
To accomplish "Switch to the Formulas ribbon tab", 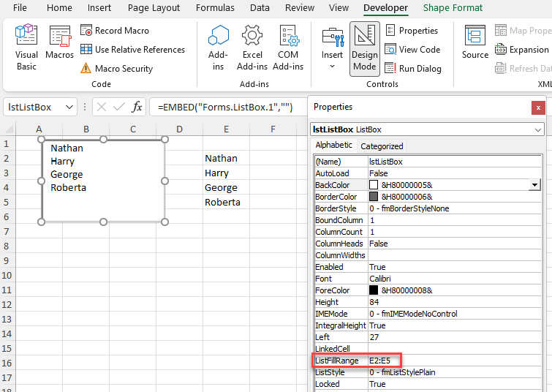I will [216, 8].
